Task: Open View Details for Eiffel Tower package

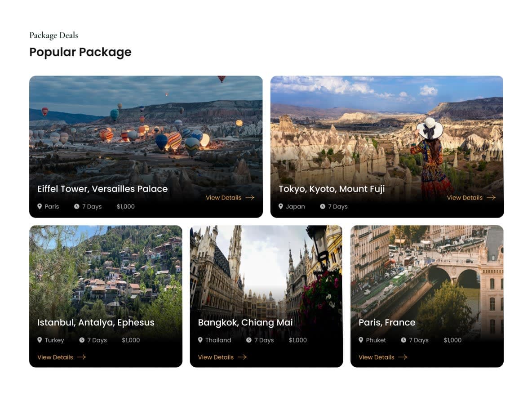Action: pos(230,198)
